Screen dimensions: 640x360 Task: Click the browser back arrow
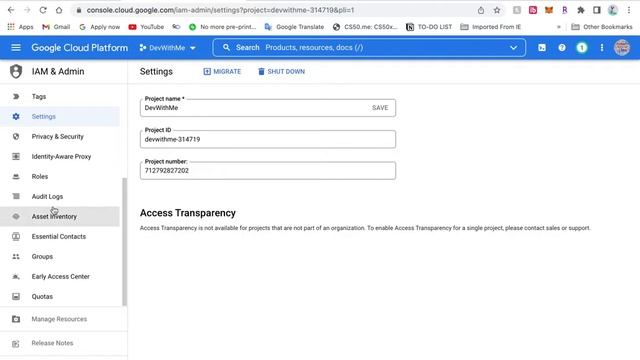point(11,10)
